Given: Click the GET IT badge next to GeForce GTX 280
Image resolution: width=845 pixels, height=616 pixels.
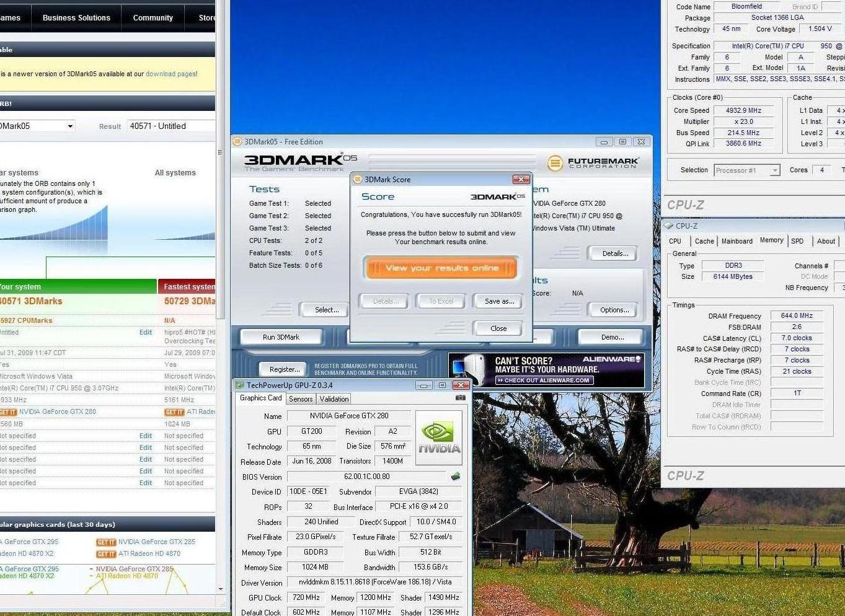Looking at the screenshot, I should click(8, 412).
